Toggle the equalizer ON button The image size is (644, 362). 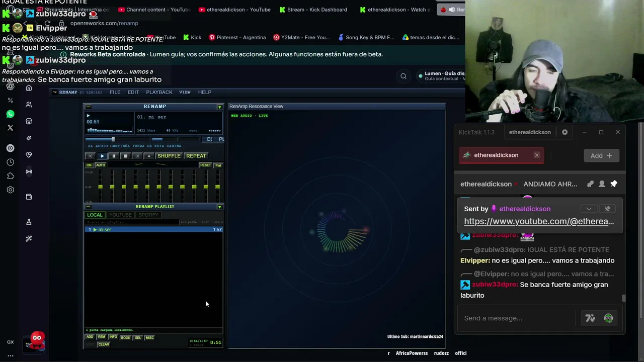pos(89,165)
